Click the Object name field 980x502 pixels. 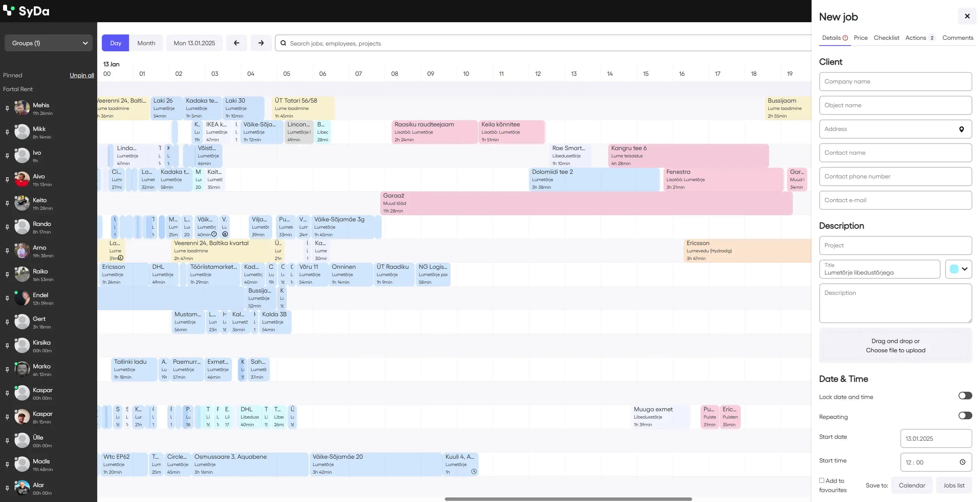[895, 105]
